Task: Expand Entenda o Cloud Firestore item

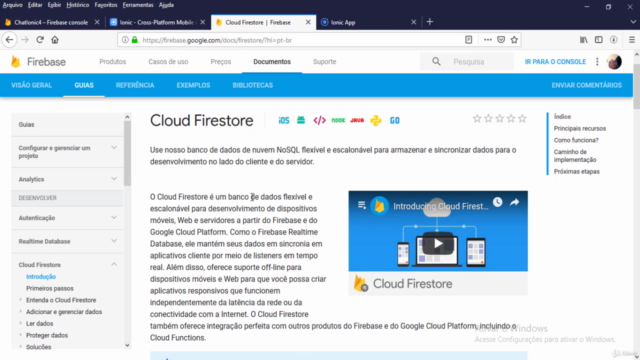Action: 21,300
